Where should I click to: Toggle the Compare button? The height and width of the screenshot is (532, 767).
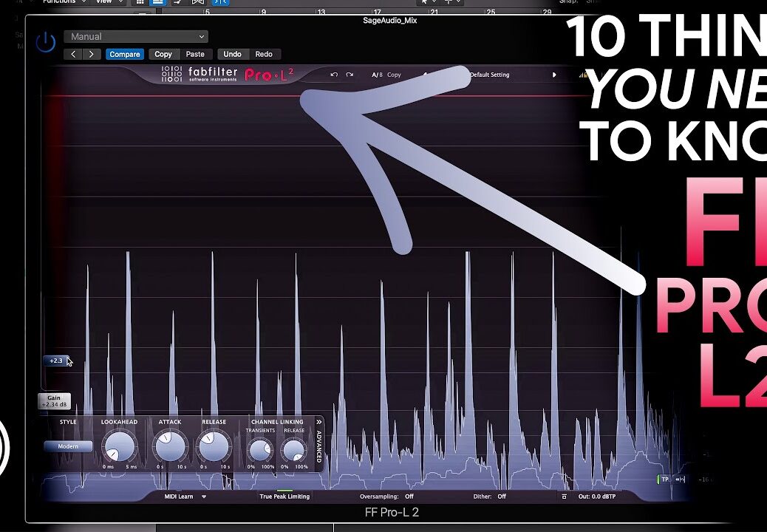[125, 54]
